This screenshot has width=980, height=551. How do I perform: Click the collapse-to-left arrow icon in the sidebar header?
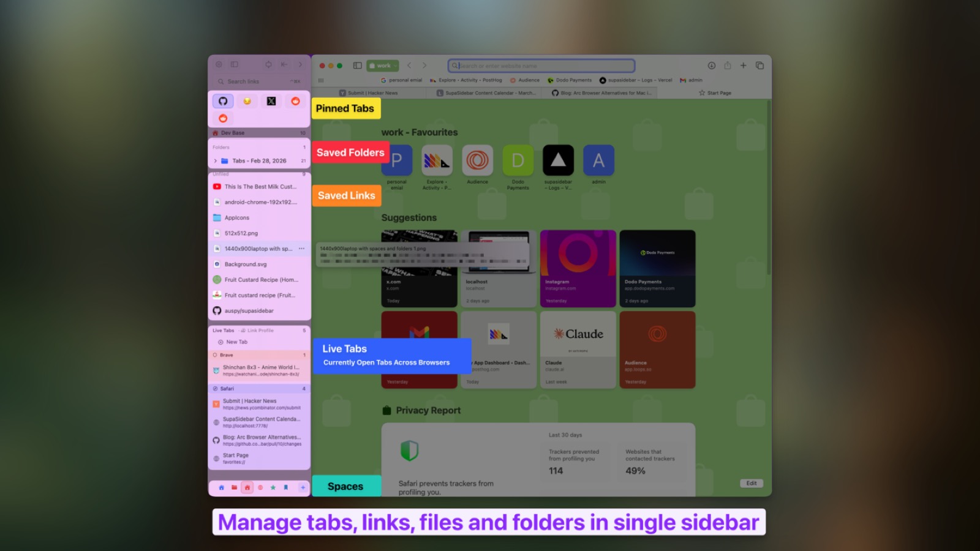coord(284,64)
